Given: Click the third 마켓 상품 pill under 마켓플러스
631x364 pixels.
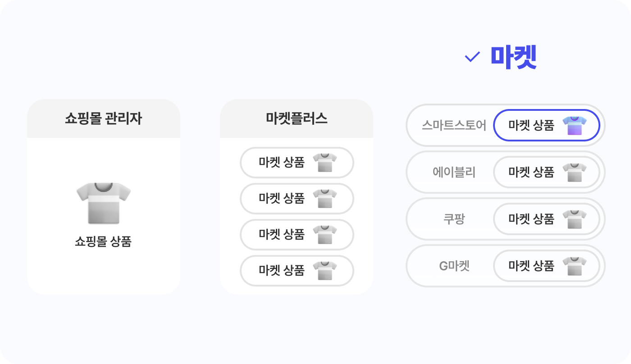Looking at the screenshot, I should [x=297, y=234].
